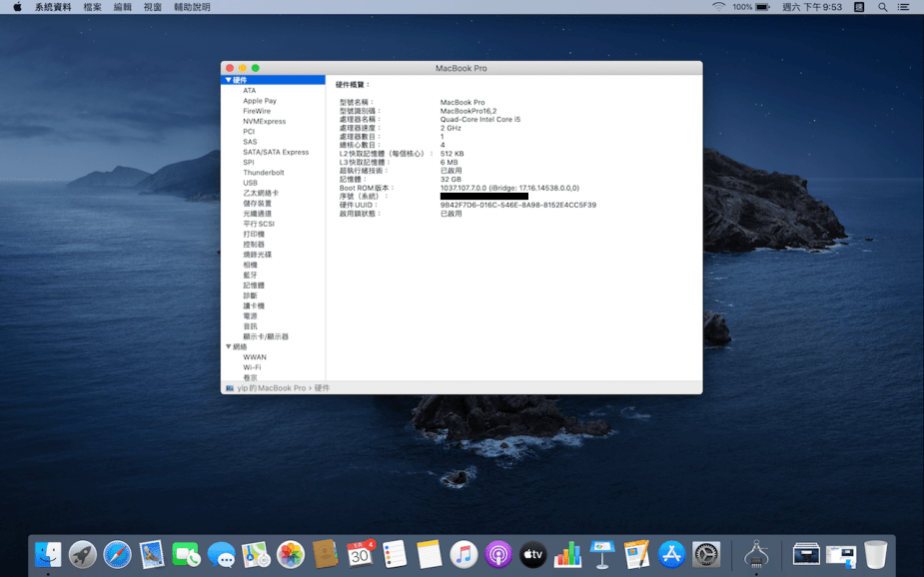Open Finder from the Dock
Screen dimensions: 924x577
coord(48,554)
